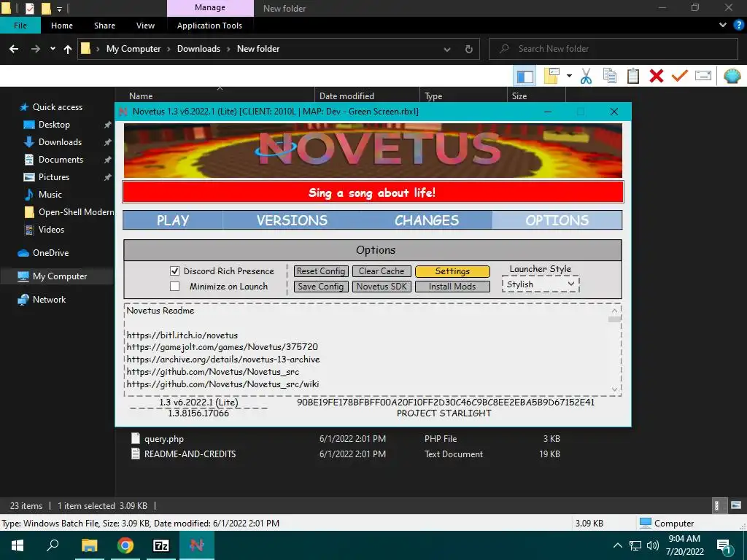Select README-AND-CREDITS file
Screen dimensions: 747x560
tap(190, 454)
